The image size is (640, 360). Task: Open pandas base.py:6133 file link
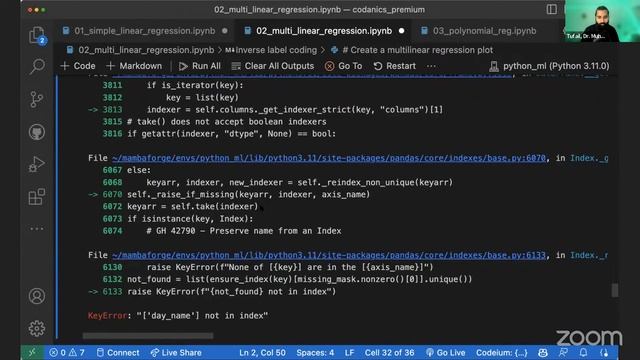click(x=329, y=255)
